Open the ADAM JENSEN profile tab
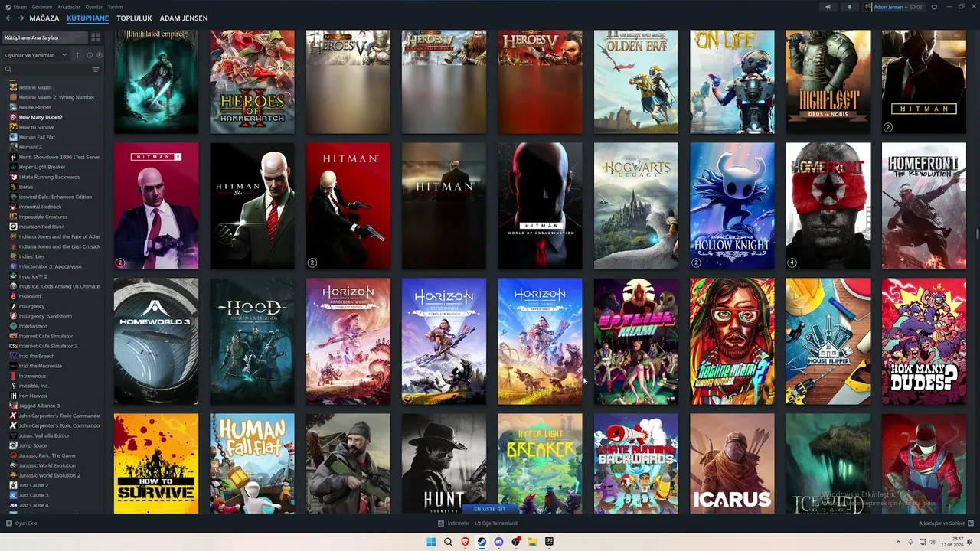The image size is (980, 551). [x=184, y=18]
